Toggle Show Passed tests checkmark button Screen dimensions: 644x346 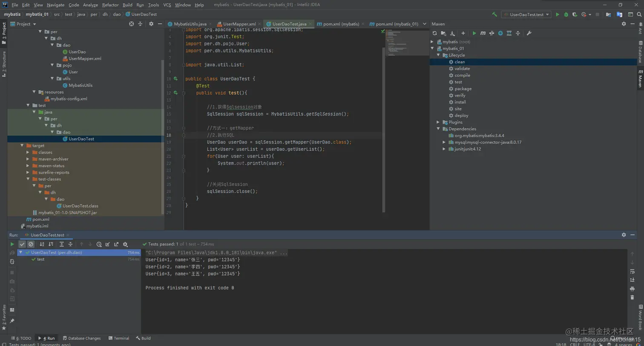[22, 244]
